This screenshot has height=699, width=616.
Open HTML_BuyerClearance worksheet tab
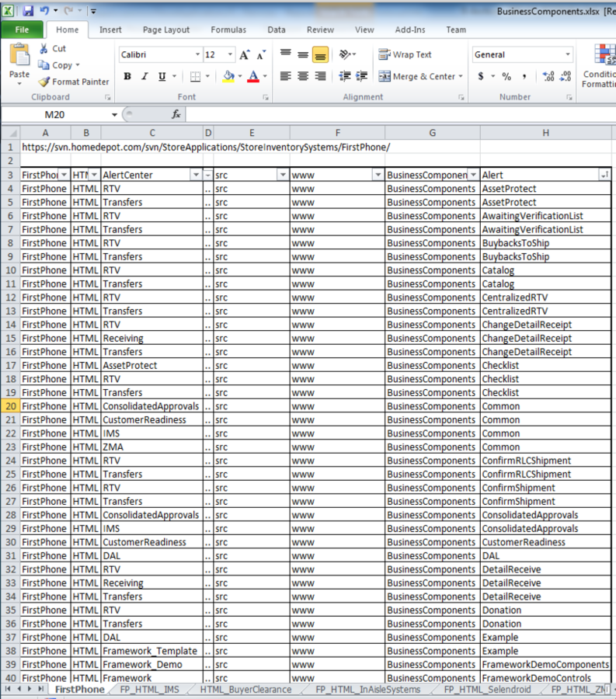[245, 690]
